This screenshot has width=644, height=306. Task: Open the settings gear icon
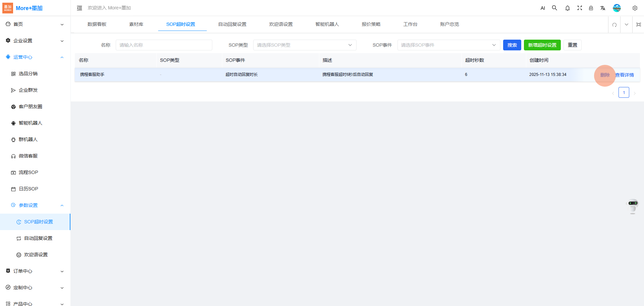pyautogui.click(x=635, y=8)
